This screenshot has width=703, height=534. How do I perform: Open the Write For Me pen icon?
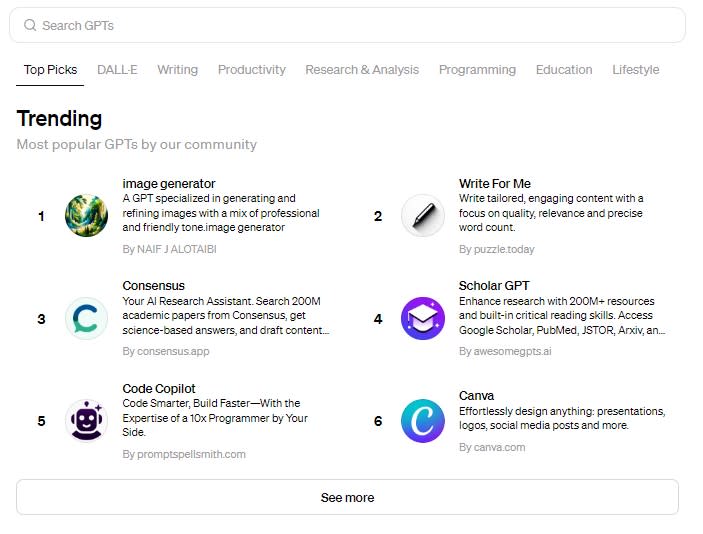tap(423, 216)
